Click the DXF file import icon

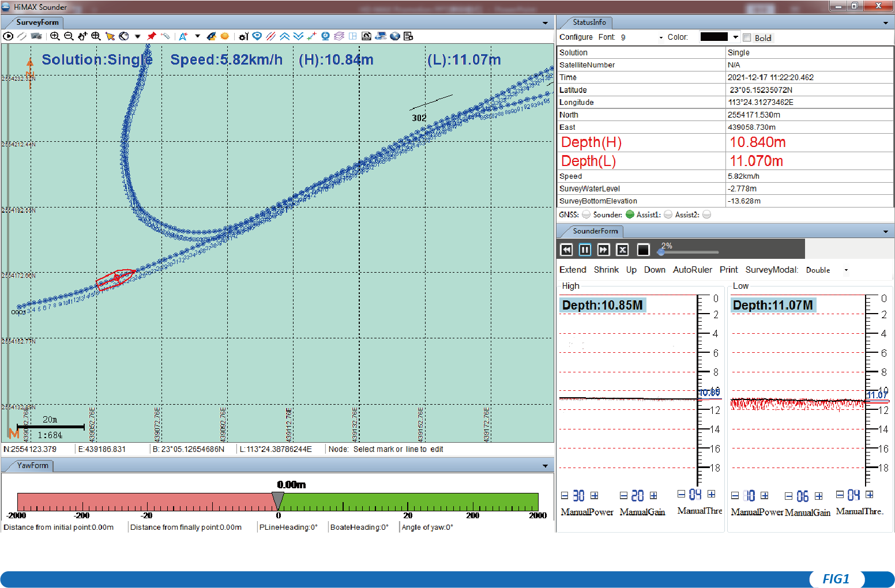point(366,36)
